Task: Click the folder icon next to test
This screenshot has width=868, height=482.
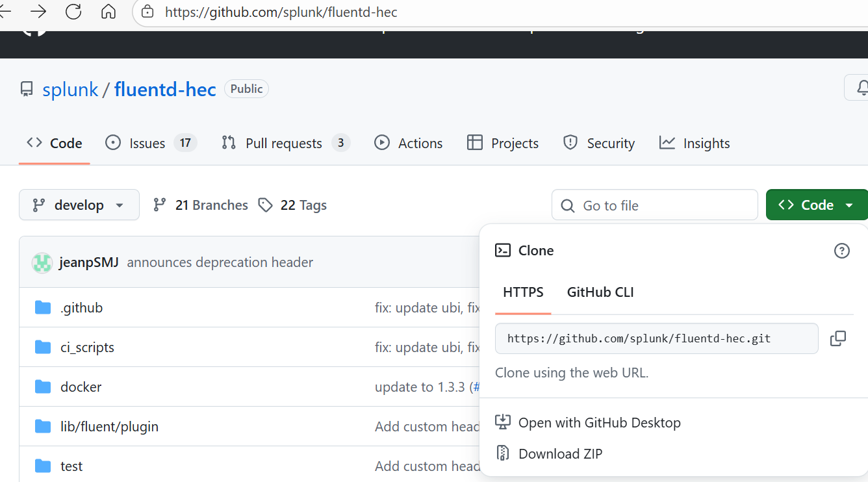Action: point(43,466)
